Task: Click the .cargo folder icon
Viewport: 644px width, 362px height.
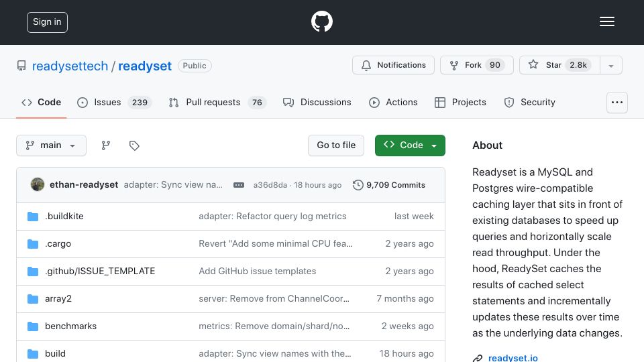Action: pyautogui.click(x=33, y=244)
